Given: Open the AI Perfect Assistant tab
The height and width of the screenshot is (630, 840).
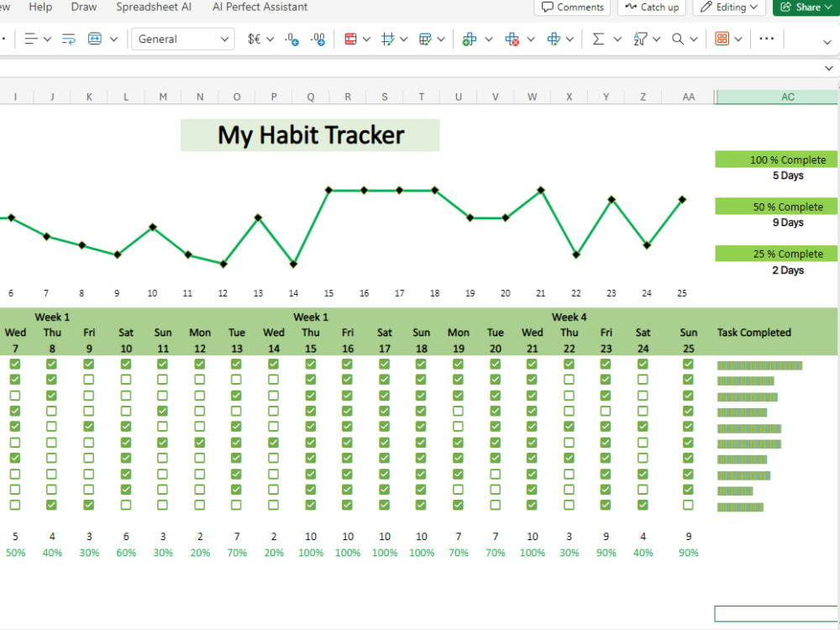Looking at the screenshot, I should [x=260, y=7].
